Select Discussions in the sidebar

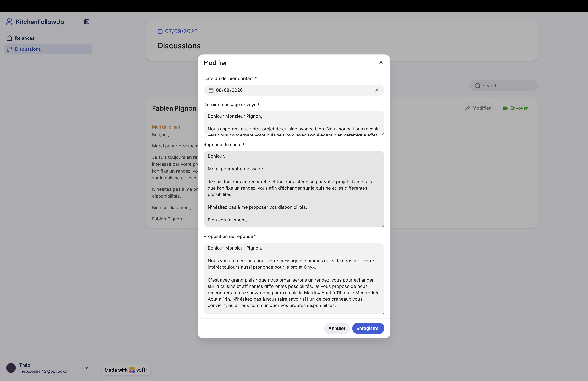click(x=48, y=49)
